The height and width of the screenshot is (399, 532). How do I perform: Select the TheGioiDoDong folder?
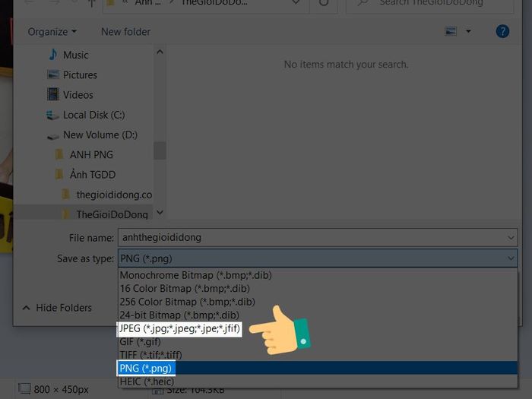coord(112,214)
